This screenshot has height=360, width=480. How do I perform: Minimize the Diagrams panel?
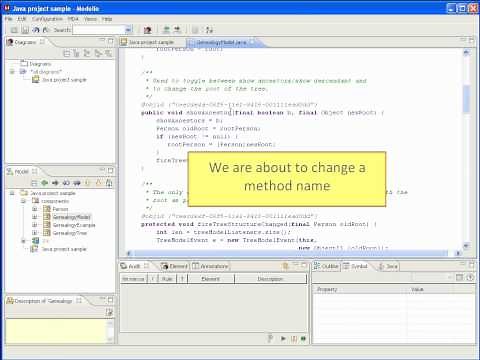pyautogui.click(x=102, y=41)
